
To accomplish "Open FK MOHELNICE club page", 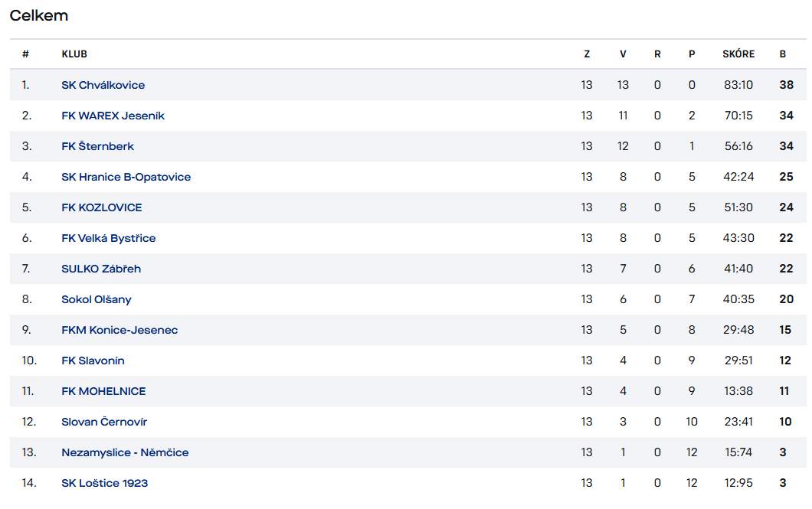I will click(103, 391).
